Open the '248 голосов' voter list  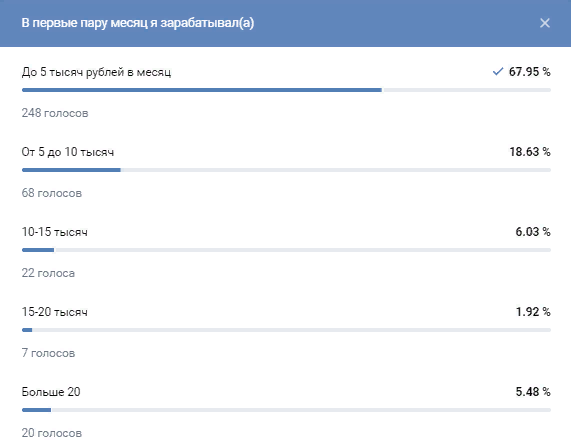click(55, 113)
